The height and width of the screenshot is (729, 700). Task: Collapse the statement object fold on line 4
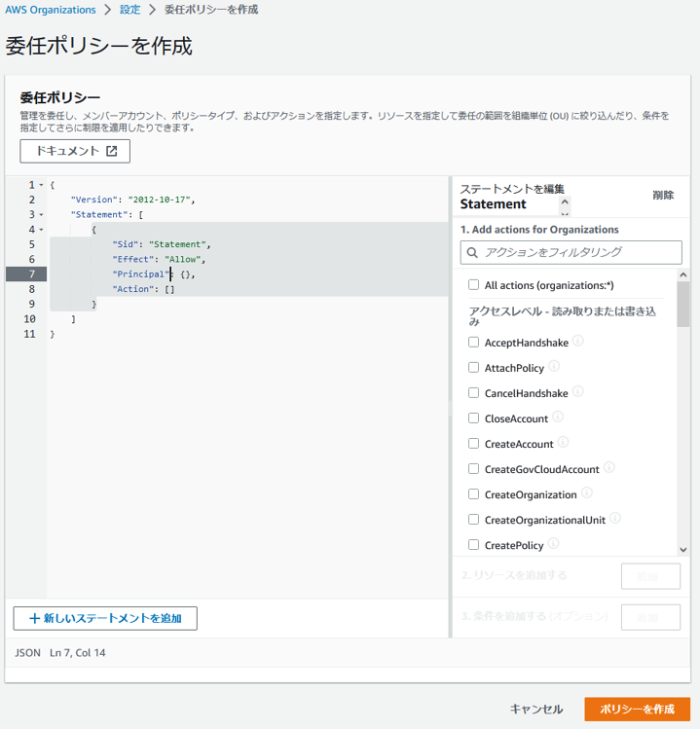(42, 230)
